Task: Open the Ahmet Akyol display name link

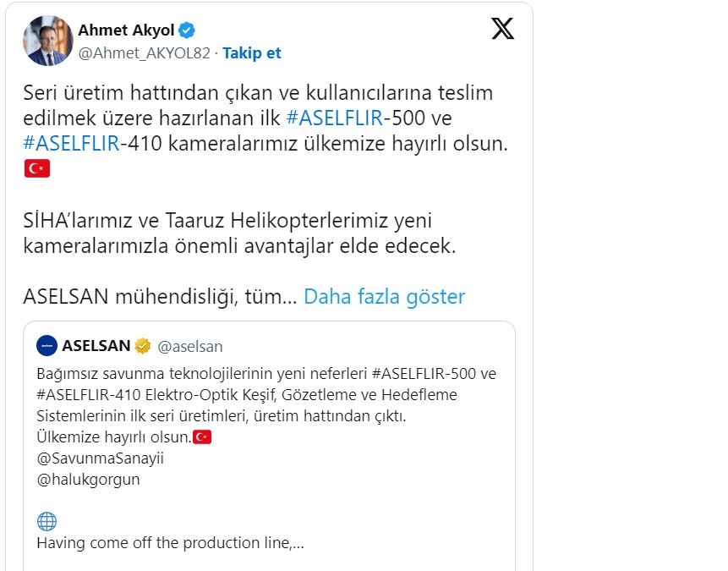Action: click(126, 30)
